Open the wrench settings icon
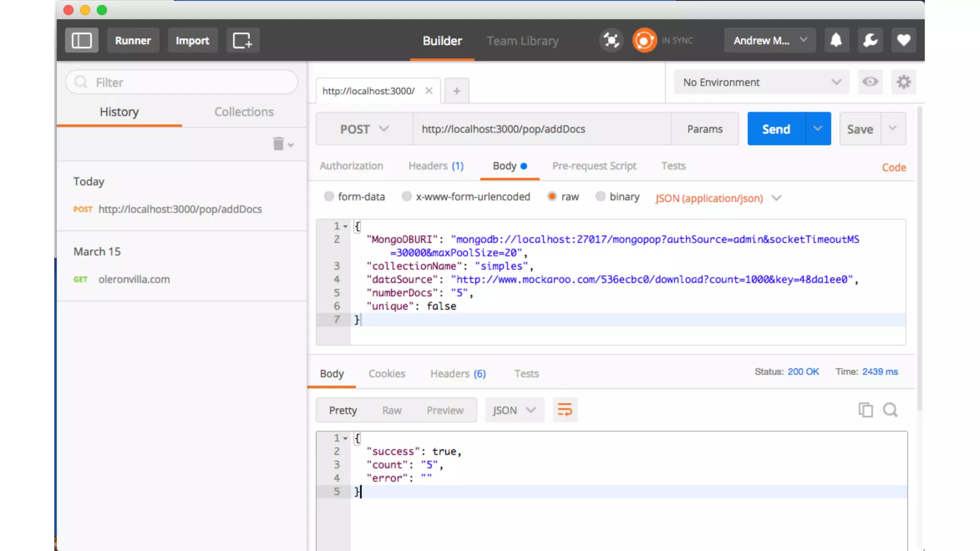 [x=870, y=40]
